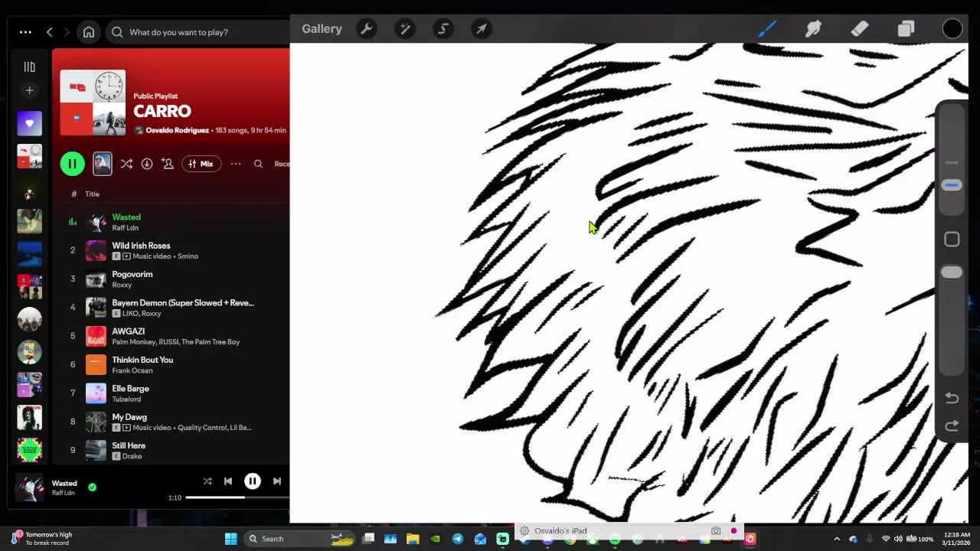Select the track My Dawg

click(129, 417)
